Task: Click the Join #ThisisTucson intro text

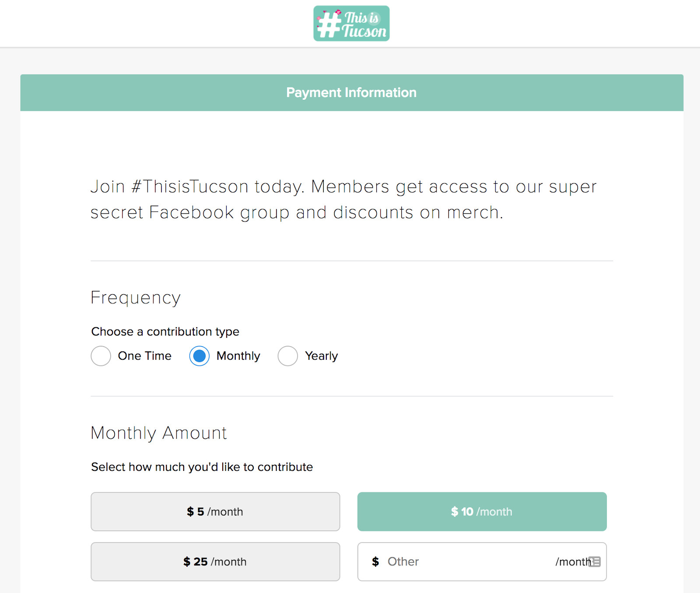Action: pyautogui.click(x=343, y=199)
